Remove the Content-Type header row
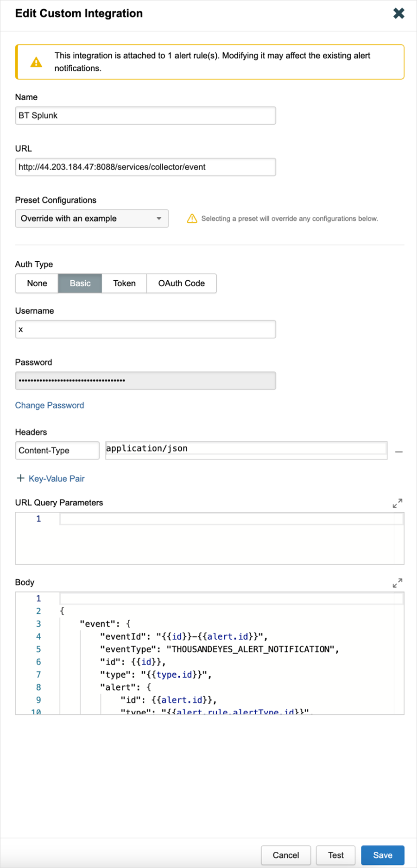The width and height of the screenshot is (417, 868). [398, 452]
